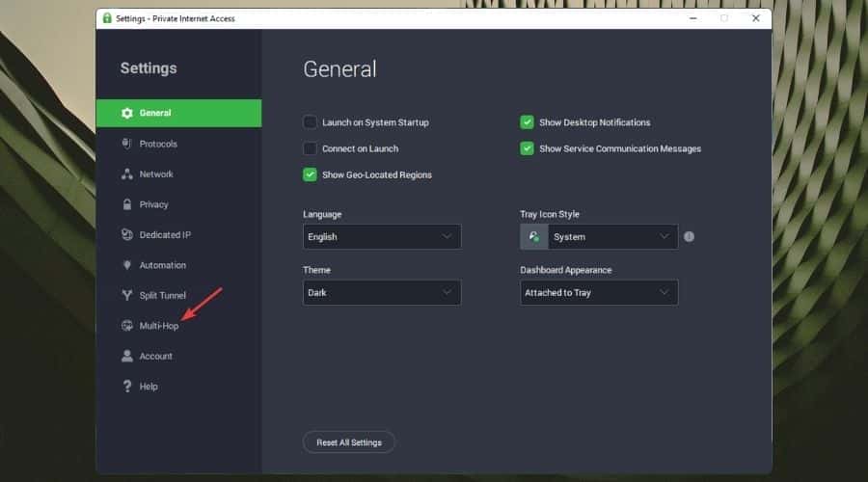Screen dimensions: 868x482
Task: Click the Account person icon
Action: (x=126, y=356)
